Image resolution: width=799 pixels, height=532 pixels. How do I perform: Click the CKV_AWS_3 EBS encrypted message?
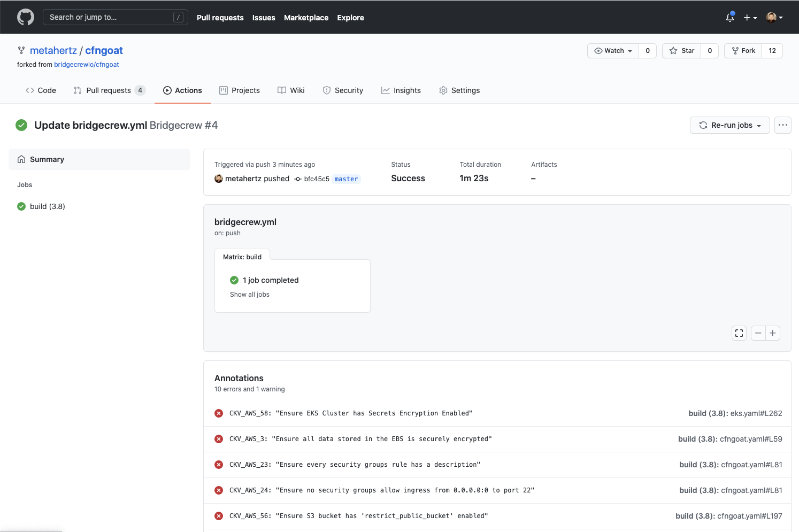click(x=360, y=439)
